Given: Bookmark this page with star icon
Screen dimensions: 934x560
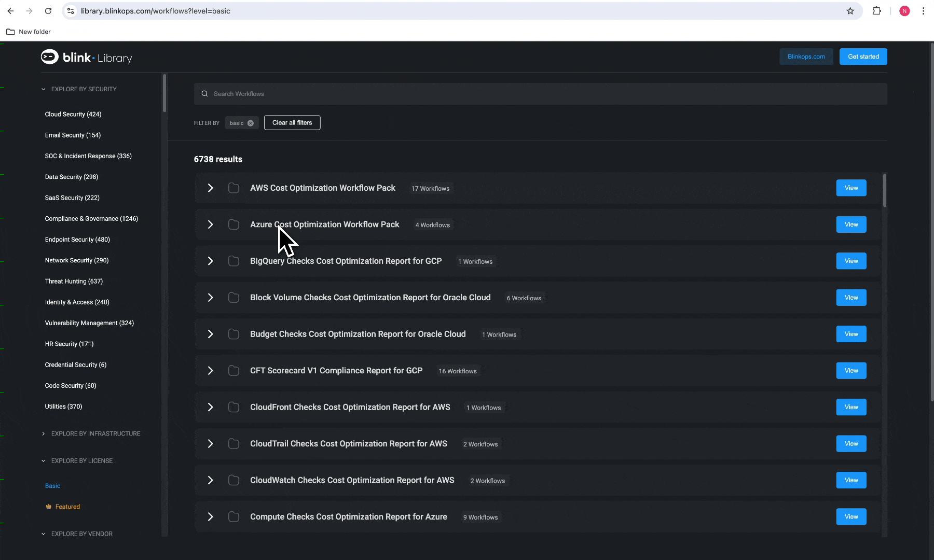Looking at the screenshot, I should (x=850, y=11).
